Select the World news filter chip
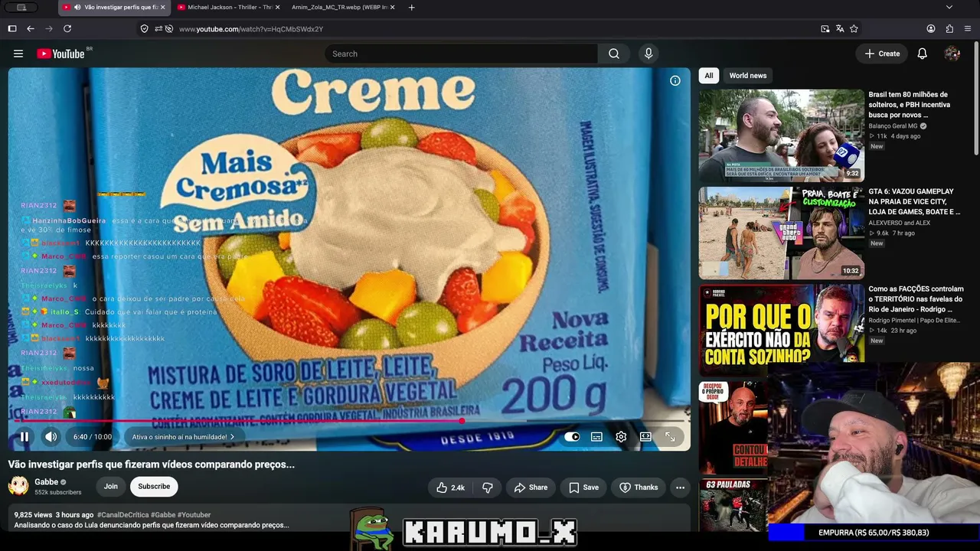Image resolution: width=980 pixels, height=551 pixels. point(748,76)
